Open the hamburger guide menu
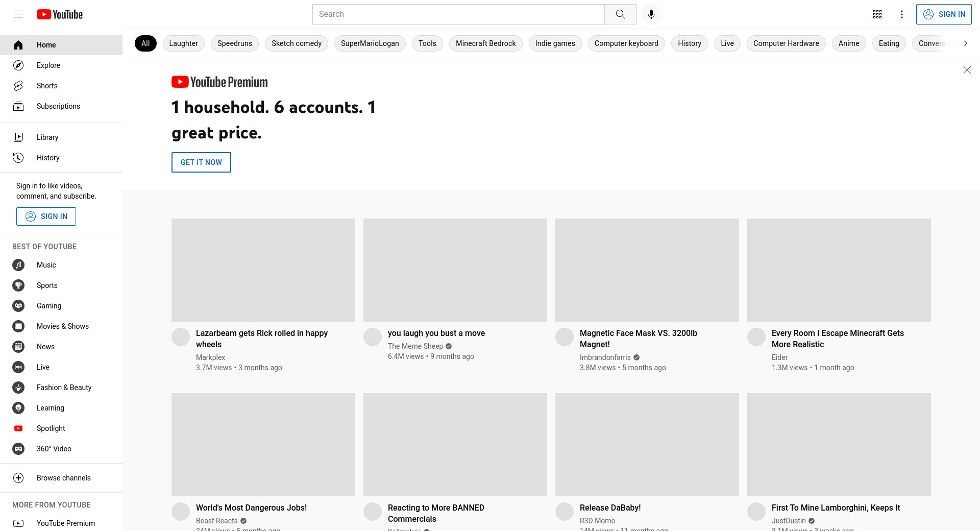This screenshot has height=531, width=980. tap(18, 14)
